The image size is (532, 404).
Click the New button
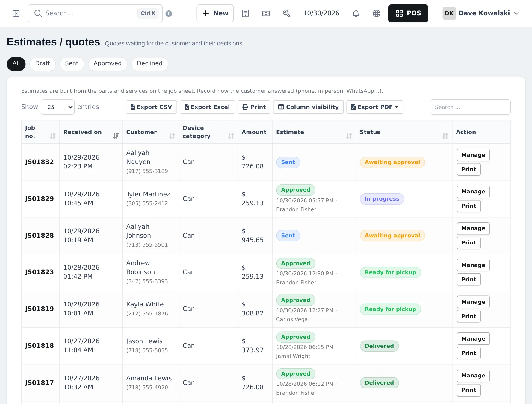(x=215, y=13)
